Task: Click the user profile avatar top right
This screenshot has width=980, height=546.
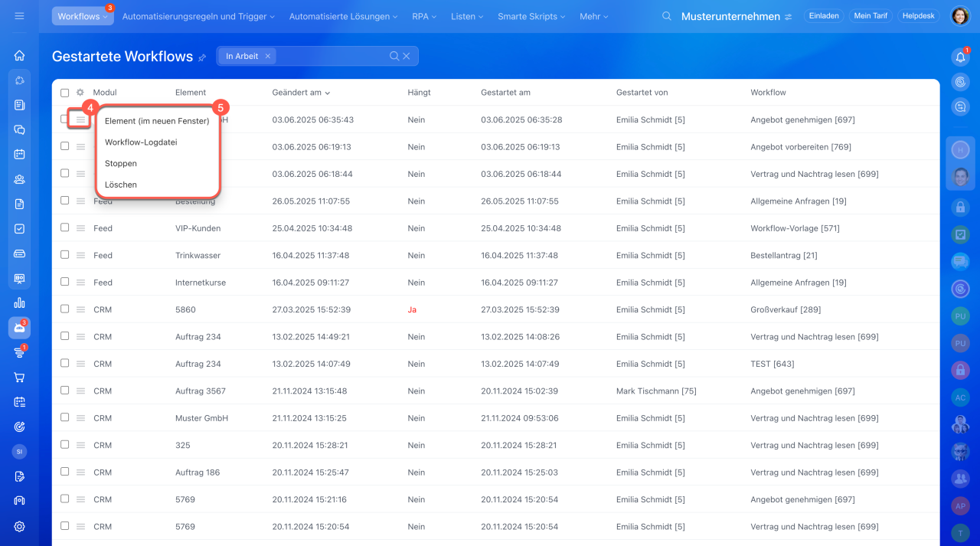Action: coord(960,16)
